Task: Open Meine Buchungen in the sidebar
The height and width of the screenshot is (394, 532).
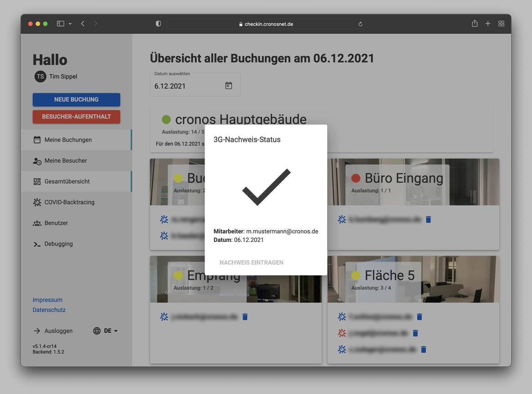Action: point(68,140)
